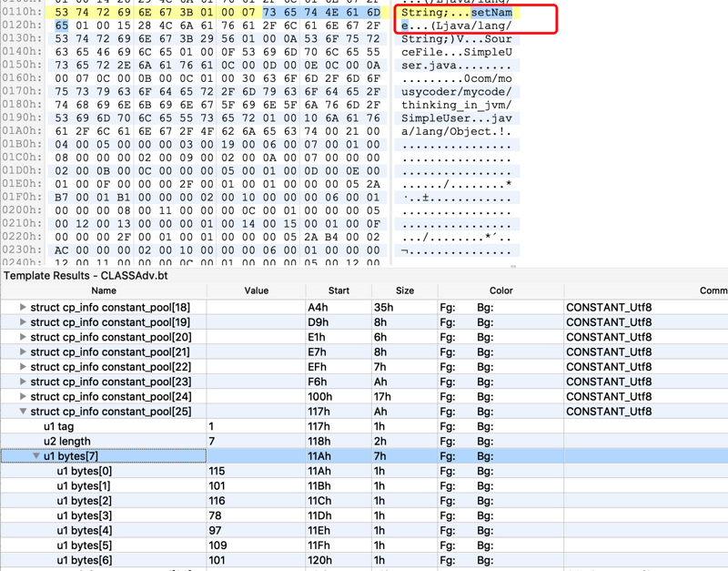Click start address A4h of constant_pool[18]

click(318, 307)
